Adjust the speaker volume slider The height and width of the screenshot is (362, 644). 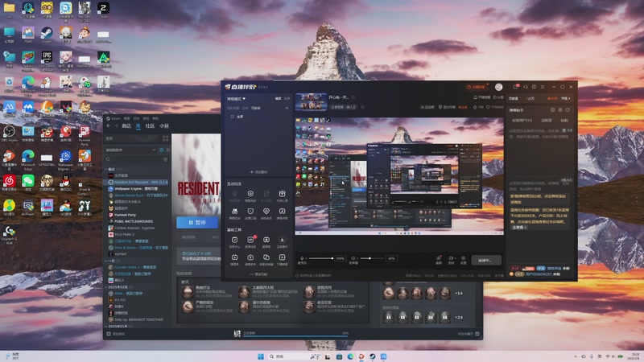(372, 258)
